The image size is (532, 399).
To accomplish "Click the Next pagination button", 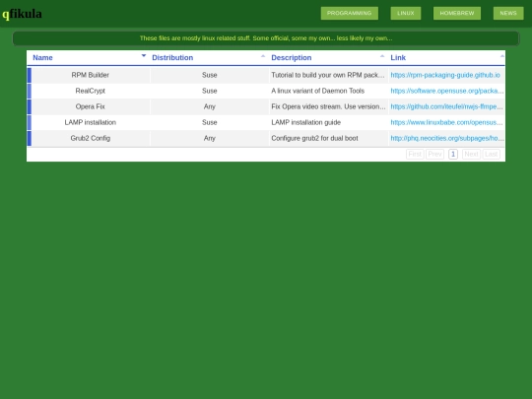I will (471, 155).
